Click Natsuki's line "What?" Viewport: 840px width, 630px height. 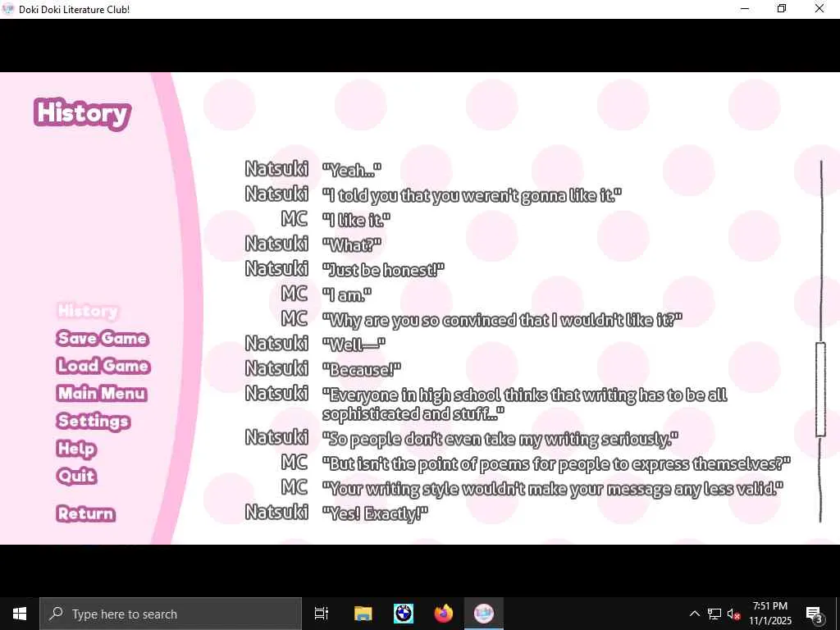point(352,244)
